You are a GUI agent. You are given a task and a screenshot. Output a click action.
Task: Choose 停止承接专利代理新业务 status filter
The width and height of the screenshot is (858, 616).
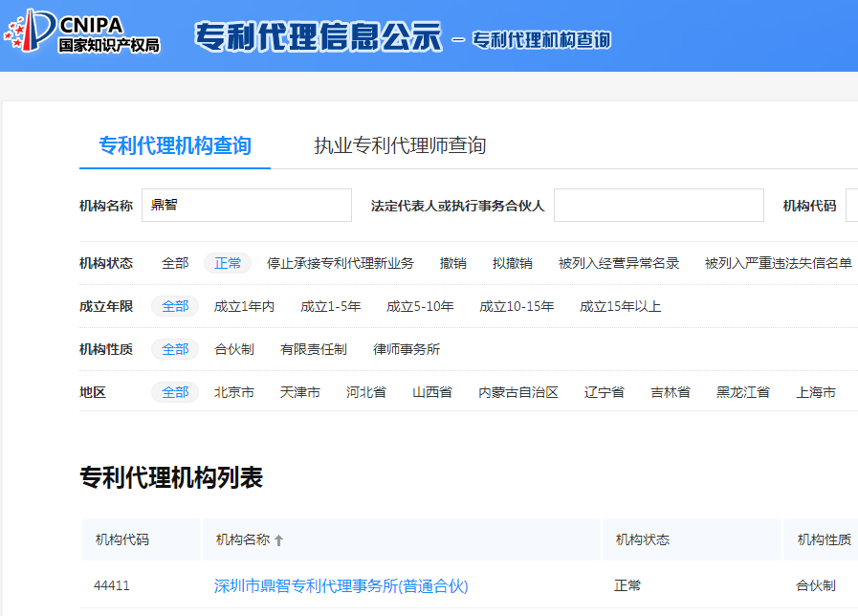tap(341, 263)
